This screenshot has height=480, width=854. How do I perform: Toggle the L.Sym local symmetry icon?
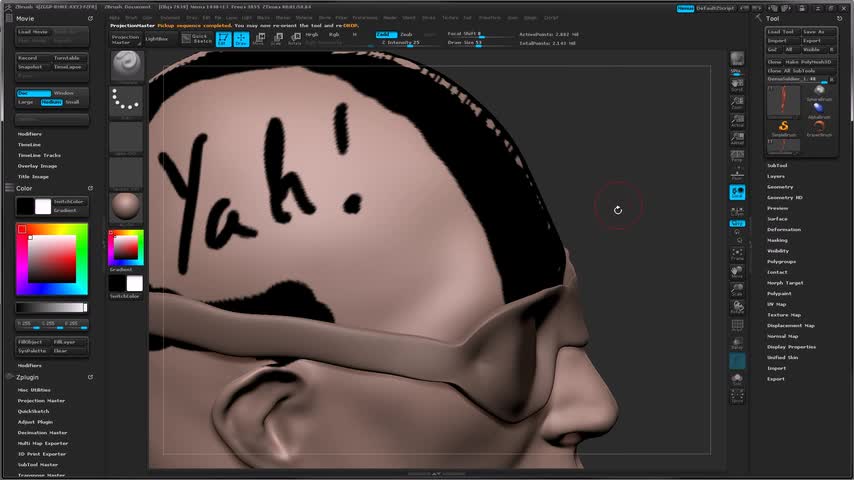[737, 211]
